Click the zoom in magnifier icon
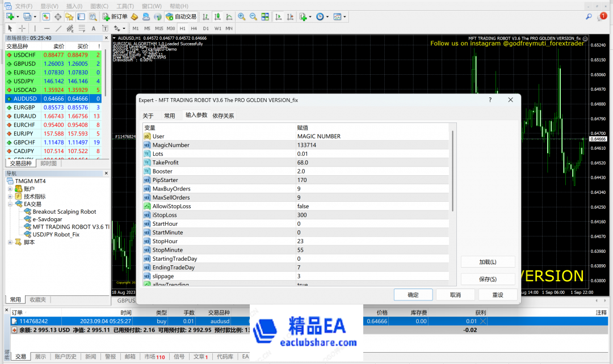This screenshot has height=364, width=613. pyautogui.click(x=242, y=17)
